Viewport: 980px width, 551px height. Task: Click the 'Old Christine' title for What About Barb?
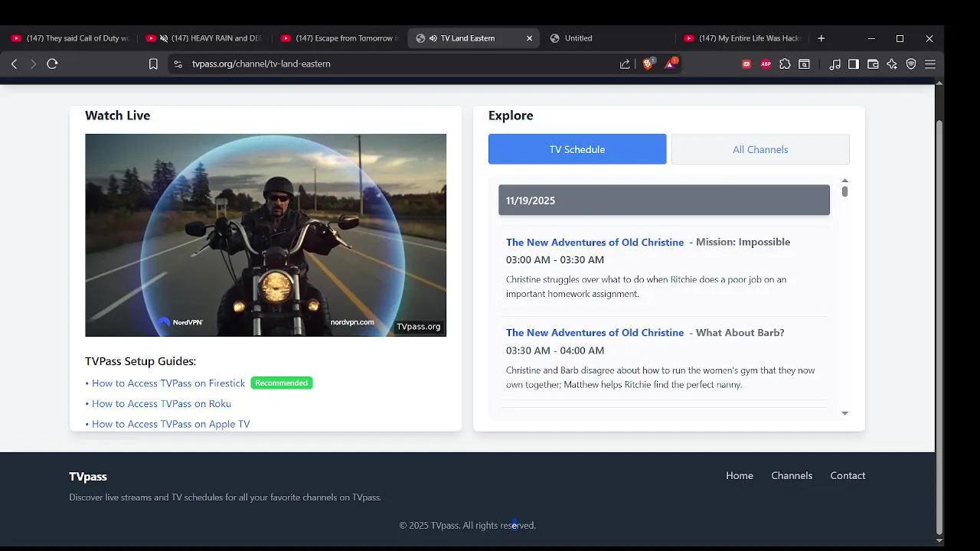(595, 333)
